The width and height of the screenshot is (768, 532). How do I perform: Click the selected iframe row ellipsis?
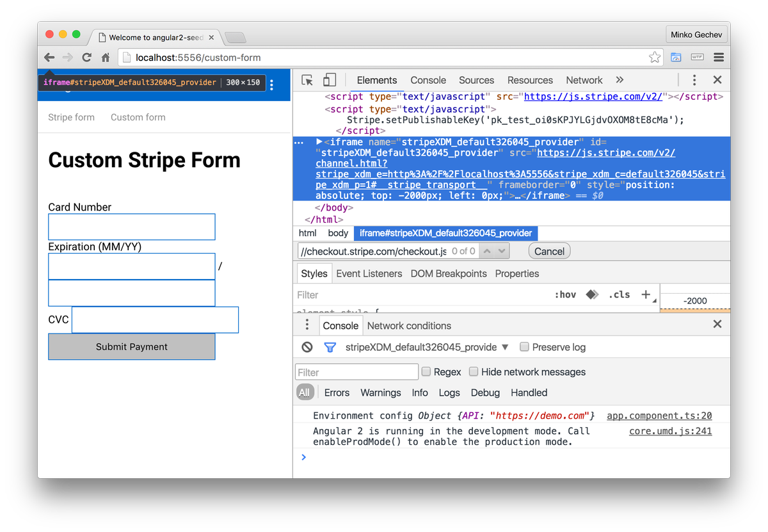[x=299, y=143]
